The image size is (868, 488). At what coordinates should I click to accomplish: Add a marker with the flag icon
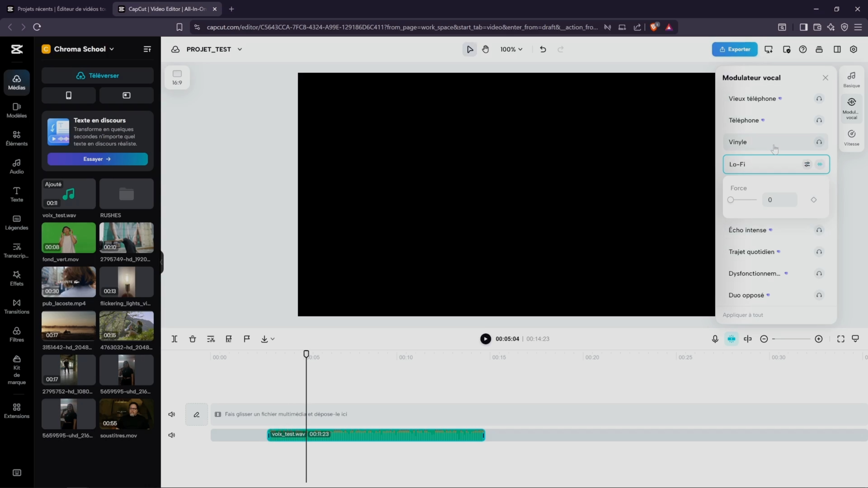click(247, 339)
